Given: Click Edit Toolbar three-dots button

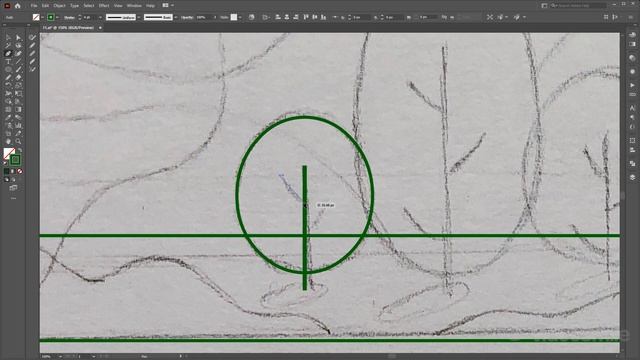Looking at the screenshot, I should (13, 198).
